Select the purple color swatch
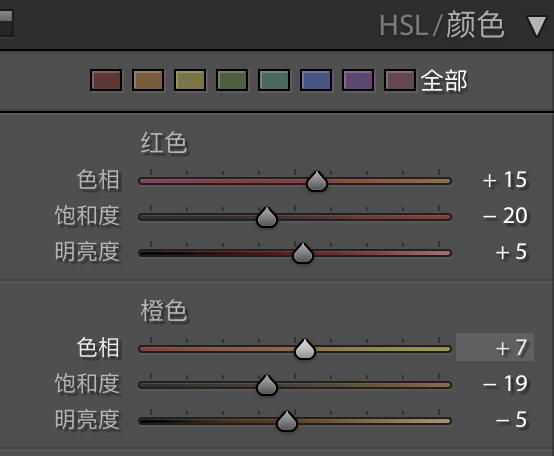 coord(358,80)
